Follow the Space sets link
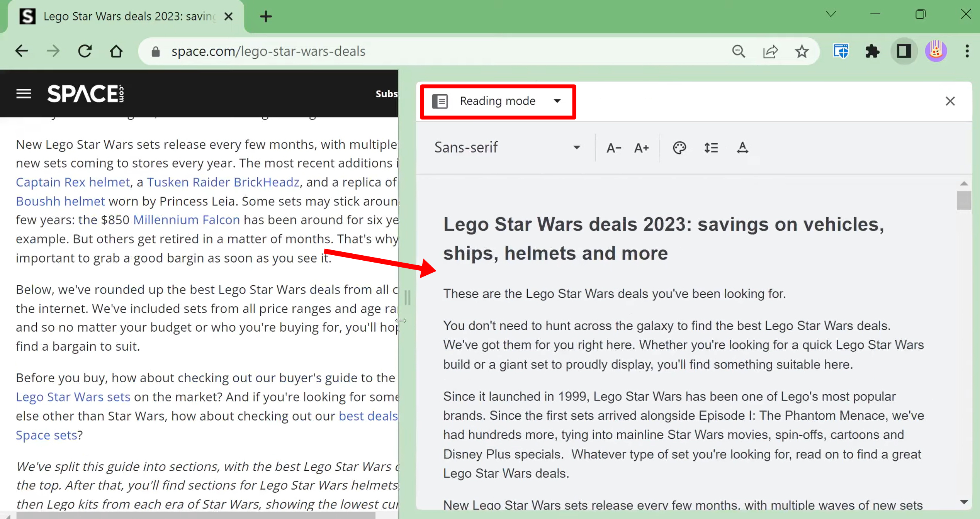The image size is (980, 519). (x=46, y=435)
